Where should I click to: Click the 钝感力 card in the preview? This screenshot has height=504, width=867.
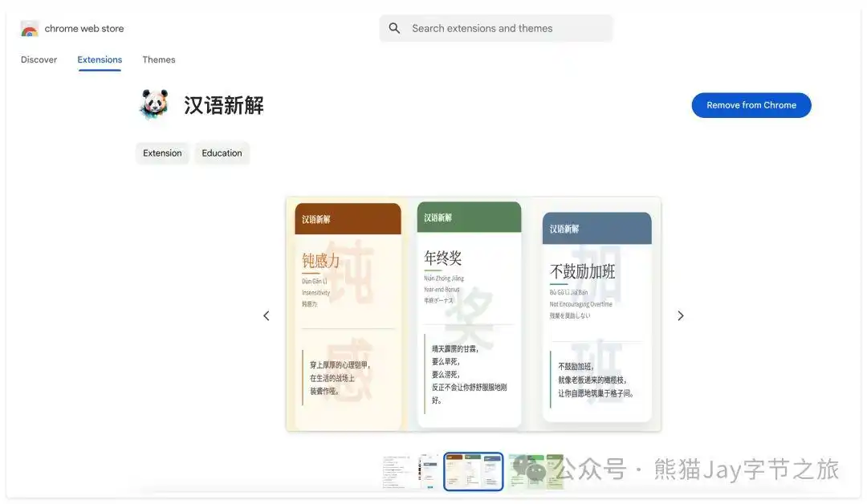tap(347, 313)
